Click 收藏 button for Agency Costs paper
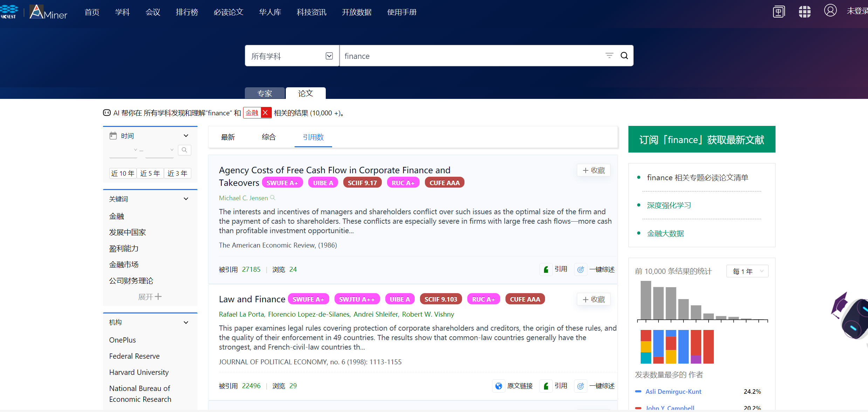 tap(593, 170)
